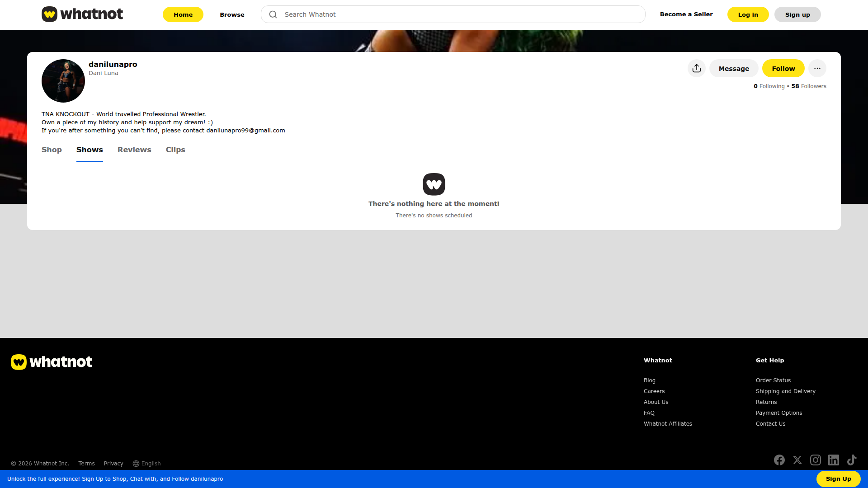Click the Dani Luna display name
The height and width of the screenshot is (488, 868).
pos(104,73)
